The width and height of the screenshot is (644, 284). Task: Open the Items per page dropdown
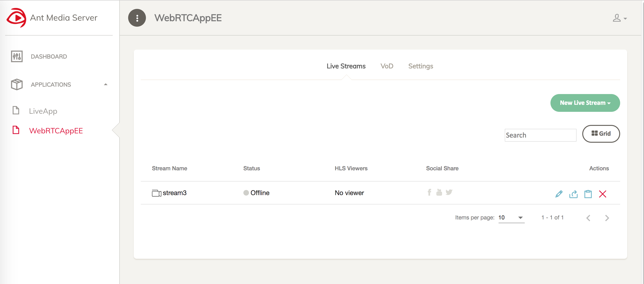[511, 218]
